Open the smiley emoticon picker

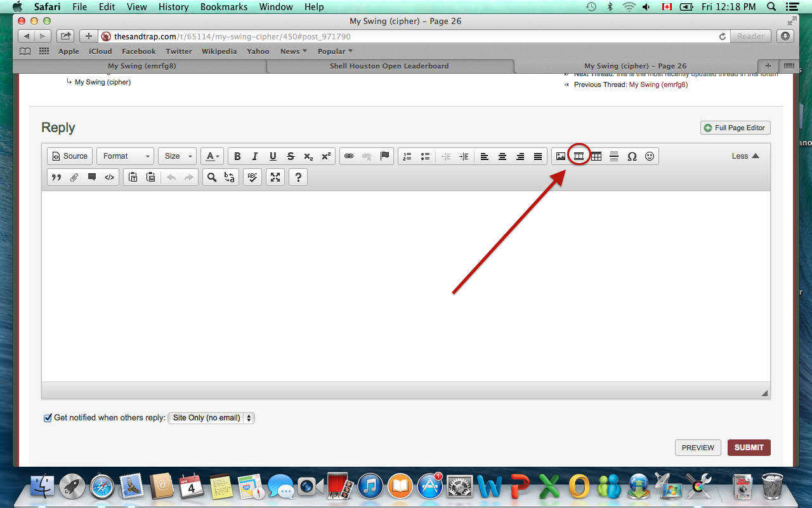650,156
